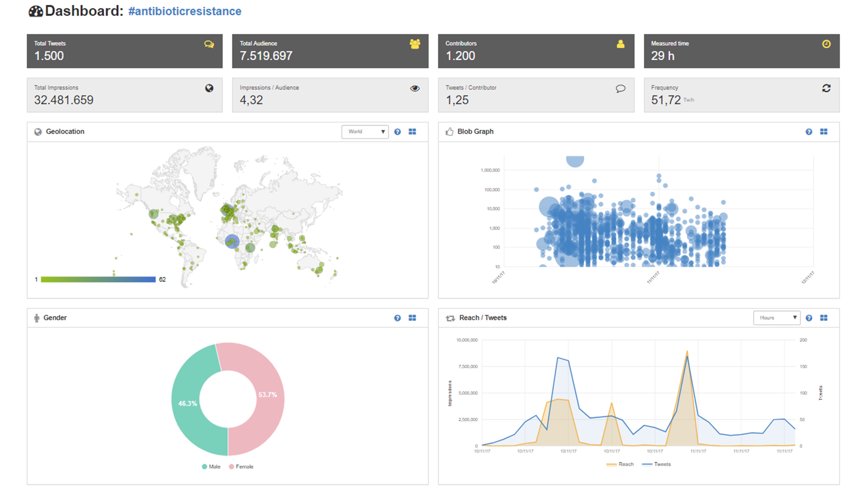Toggle the Female legend item
The height and width of the screenshot is (488, 868).
(241, 467)
